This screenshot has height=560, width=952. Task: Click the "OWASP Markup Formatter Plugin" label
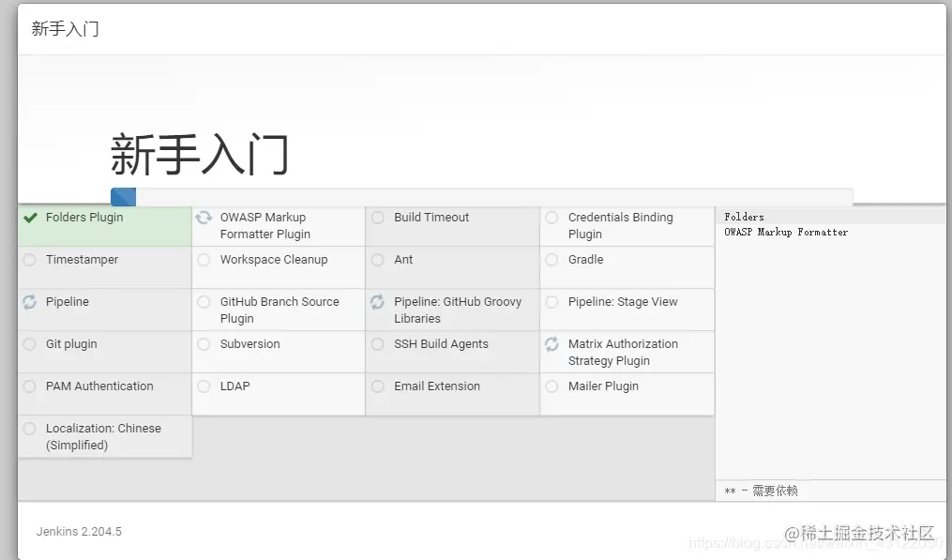coord(265,226)
